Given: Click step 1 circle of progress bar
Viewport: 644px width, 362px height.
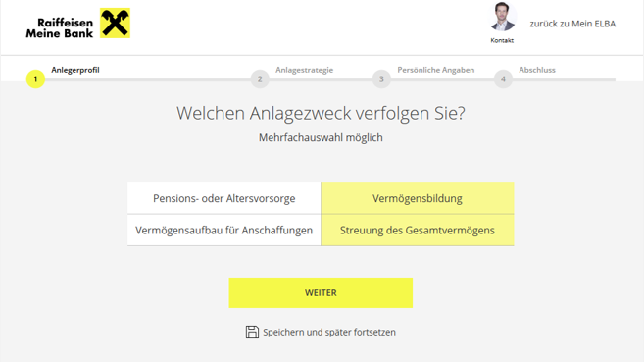Looking at the screenshot, I should pos(35,78).
